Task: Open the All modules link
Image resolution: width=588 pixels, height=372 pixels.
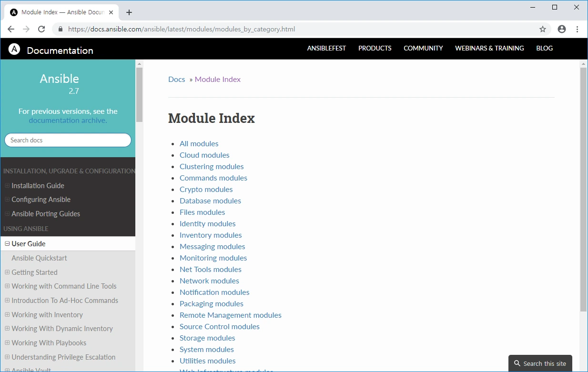Action: tap(199, 143)
